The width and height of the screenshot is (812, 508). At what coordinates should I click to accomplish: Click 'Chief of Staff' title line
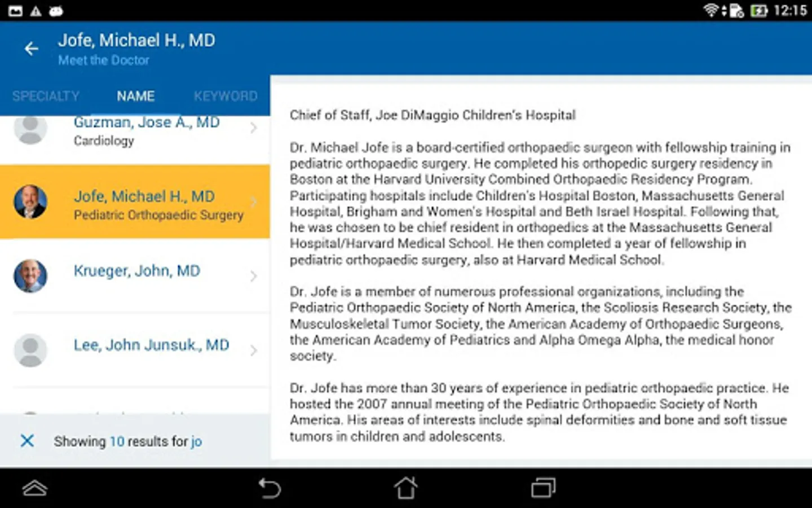(x=433, y=115)
